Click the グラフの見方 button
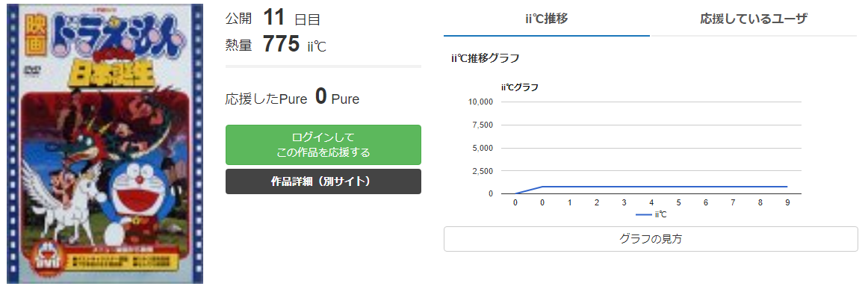This screenshot has height=292, width=868. (x=651, y=239)
